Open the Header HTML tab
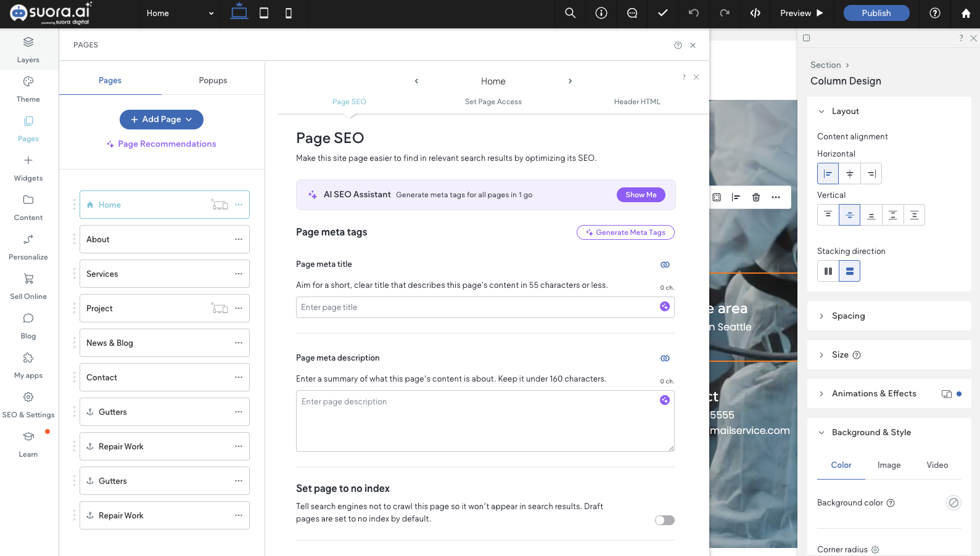Screen dimensions: 980x556 (x=636, y=102)
